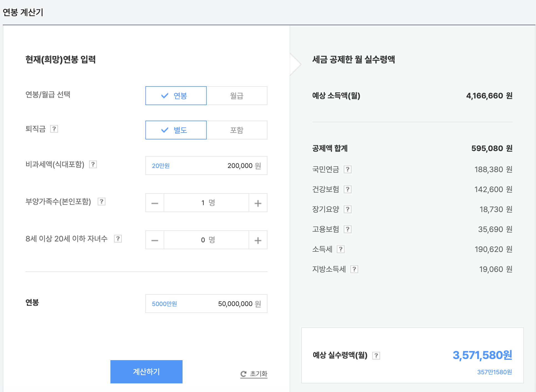Open the 비과세액(식대포함) help icon
The height and width of the screenshot is (392, 536).
click(x=93, y=164)
